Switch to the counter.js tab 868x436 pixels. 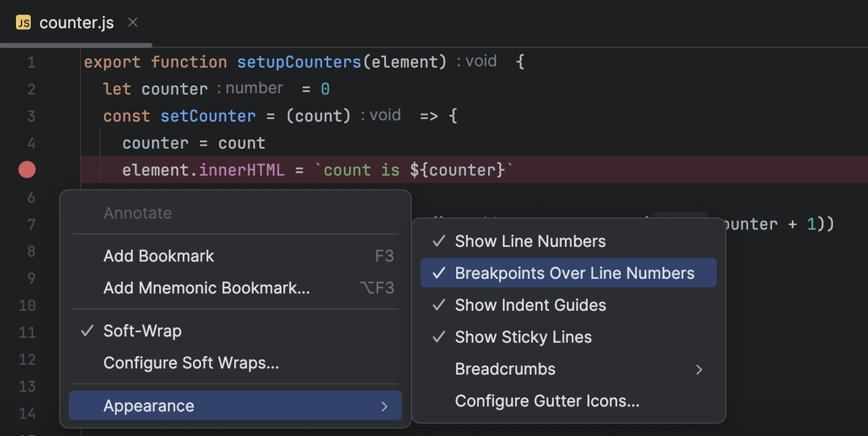pos(76,23)
